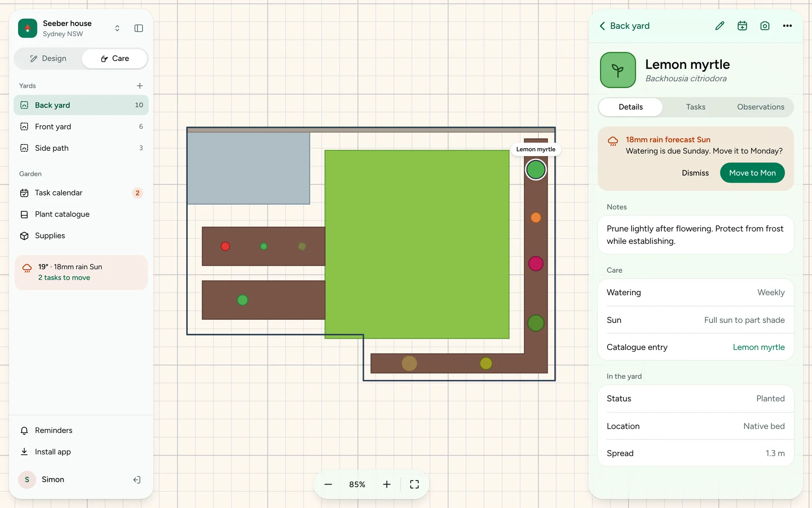Click the Lemon myrtle map label
812x508 pixels.
click(535, 149)
